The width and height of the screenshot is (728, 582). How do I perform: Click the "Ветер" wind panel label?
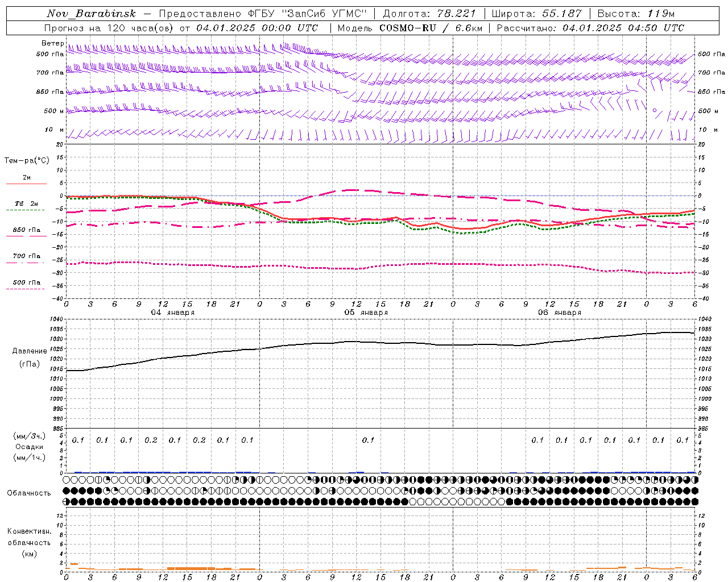click(52, 43)
